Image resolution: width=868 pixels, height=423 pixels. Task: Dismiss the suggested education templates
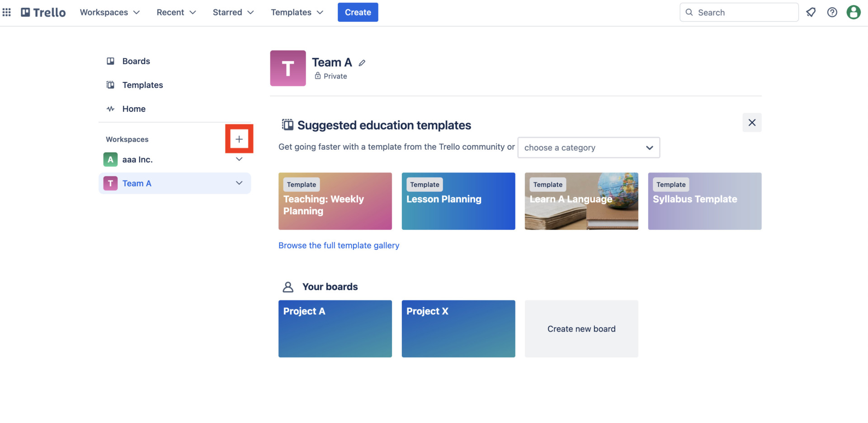coord(752,123)
